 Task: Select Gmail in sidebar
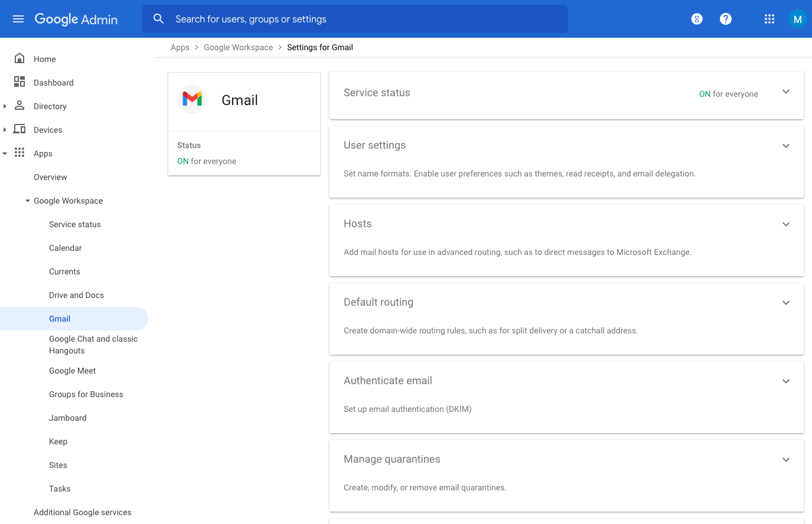74,319
